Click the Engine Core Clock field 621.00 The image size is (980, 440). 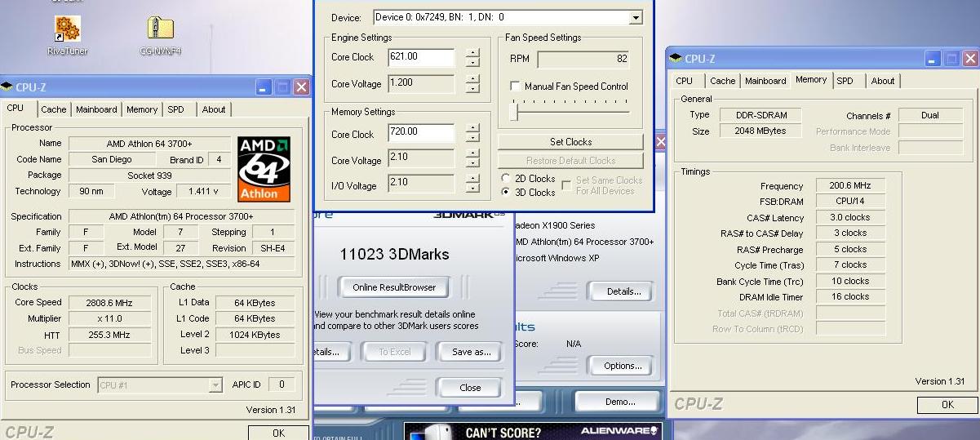[x=422, y=57]
